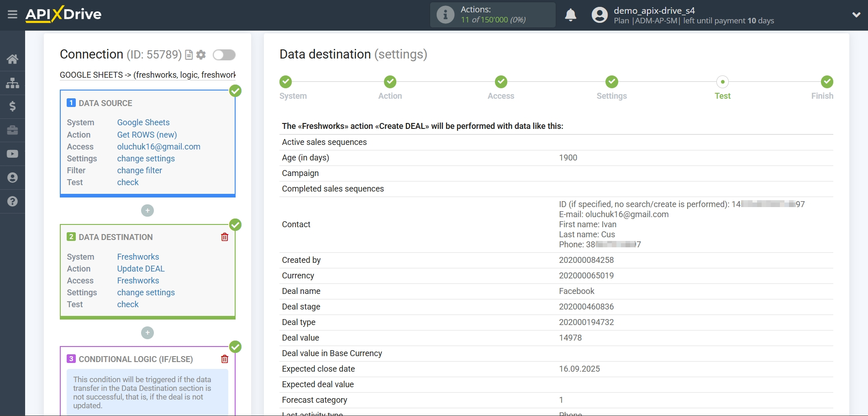This screenshot has height=416, width=868.
Task: Open YouTube video icon in sidebar
Action: [12, 154]
